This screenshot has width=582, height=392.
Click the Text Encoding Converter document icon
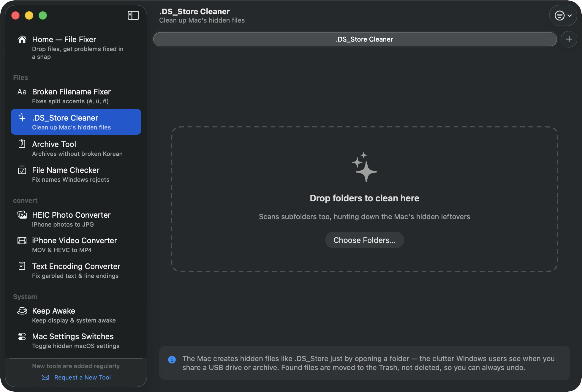(22, 266)
